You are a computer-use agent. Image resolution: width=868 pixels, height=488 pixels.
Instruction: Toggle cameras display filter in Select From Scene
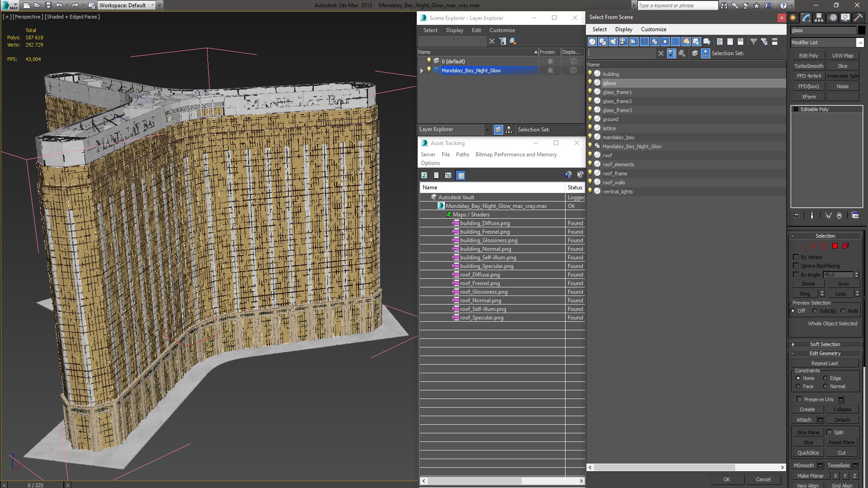pos(623,42)
